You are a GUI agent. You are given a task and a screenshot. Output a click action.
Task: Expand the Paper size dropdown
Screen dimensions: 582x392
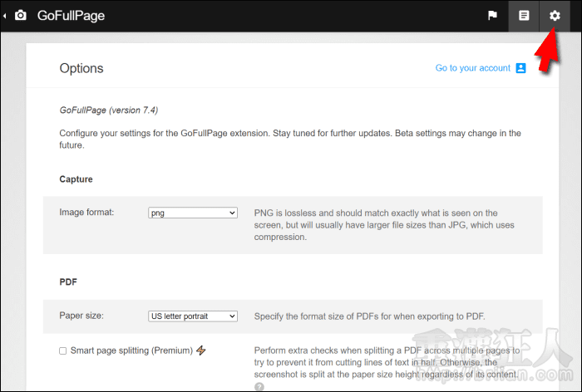[x=193, y=316]
